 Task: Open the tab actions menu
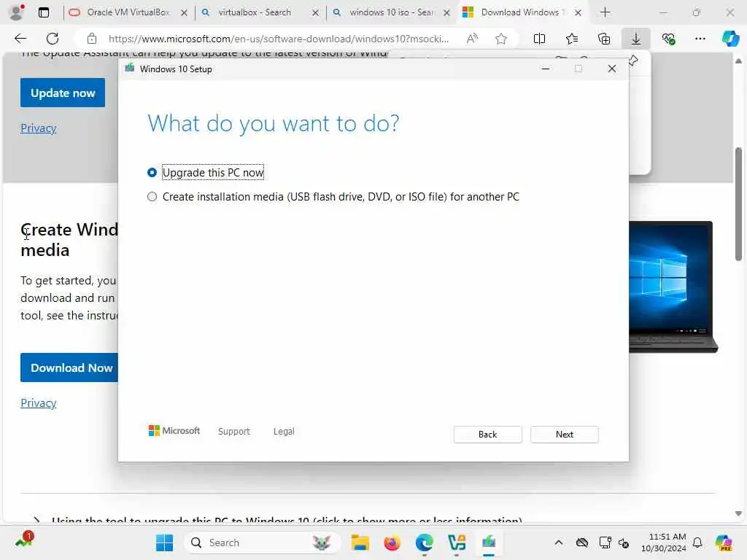(x=43, y=12)
